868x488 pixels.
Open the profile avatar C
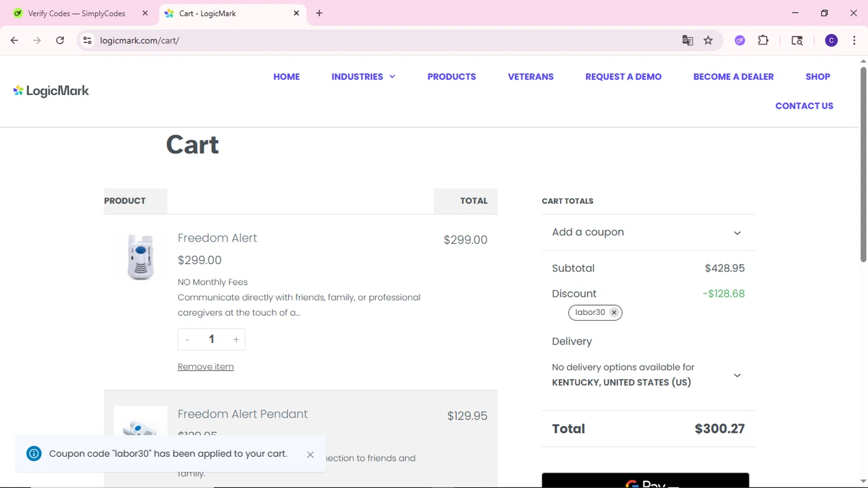pos(832,41)
